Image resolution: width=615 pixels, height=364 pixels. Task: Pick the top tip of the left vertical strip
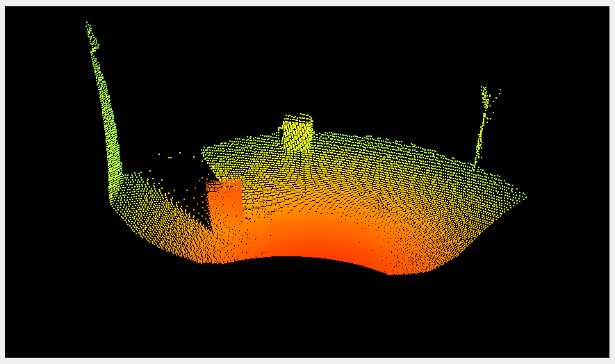88,25
